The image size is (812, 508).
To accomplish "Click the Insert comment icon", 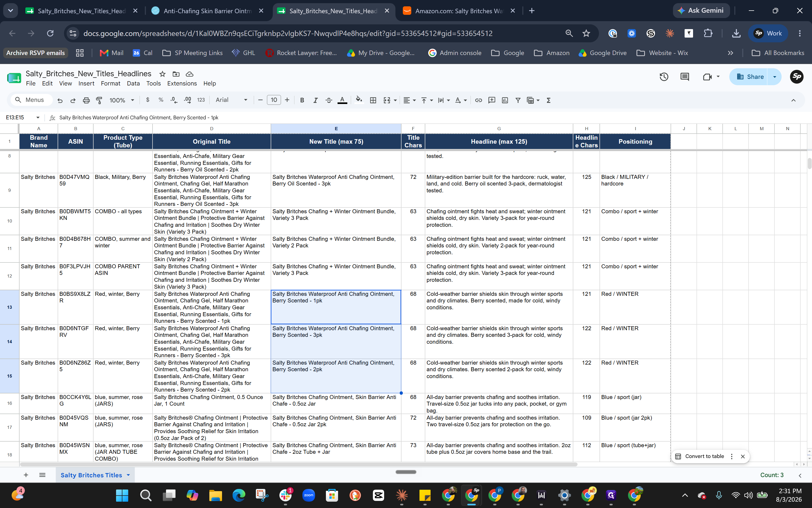I will tap(492, 100).
